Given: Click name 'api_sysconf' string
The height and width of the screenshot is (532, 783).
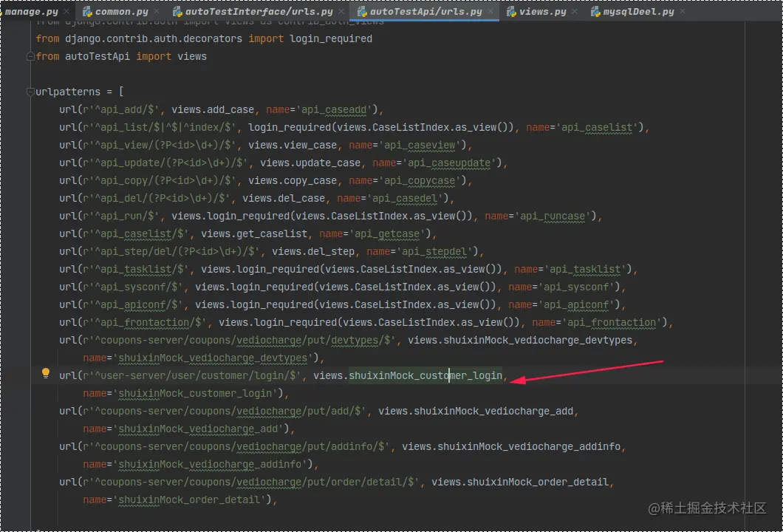Looking at the screenshot, I should [576, 287].
